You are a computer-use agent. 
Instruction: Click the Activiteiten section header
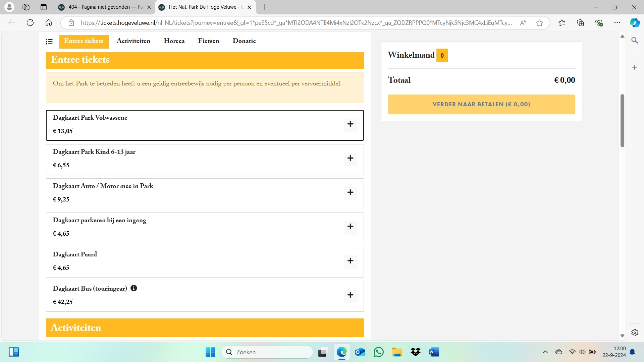click(205, 328)
